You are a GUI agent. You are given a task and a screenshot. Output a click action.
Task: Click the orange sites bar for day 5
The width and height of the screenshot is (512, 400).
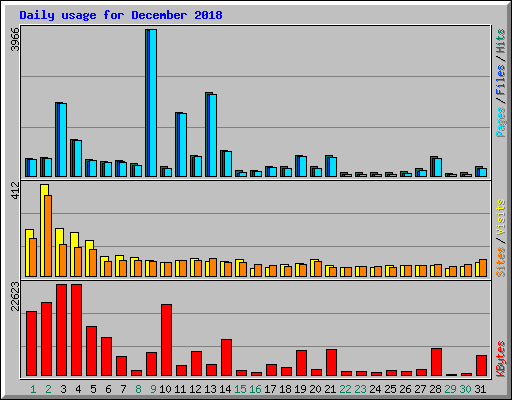coord(93,263)
